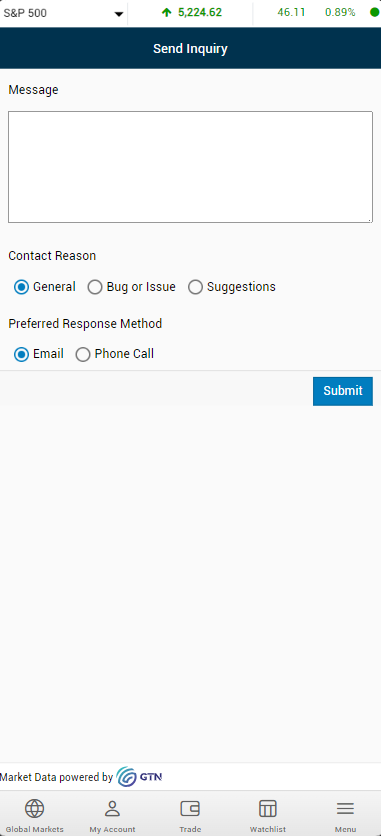Click inside the Message text area
Image resolution: width=381 pixels, height=836 pixels.
tap(190, 167)
